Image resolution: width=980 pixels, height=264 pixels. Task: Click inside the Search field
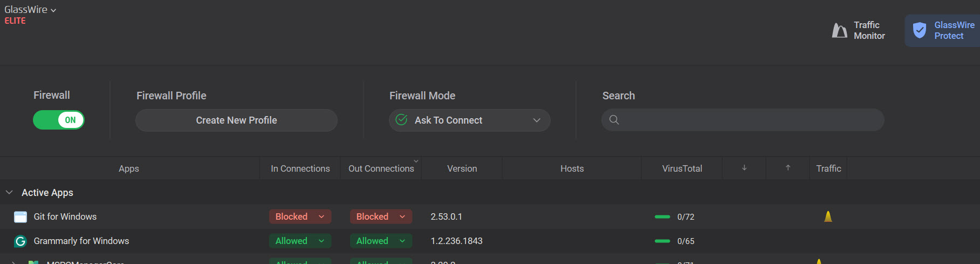750,120
